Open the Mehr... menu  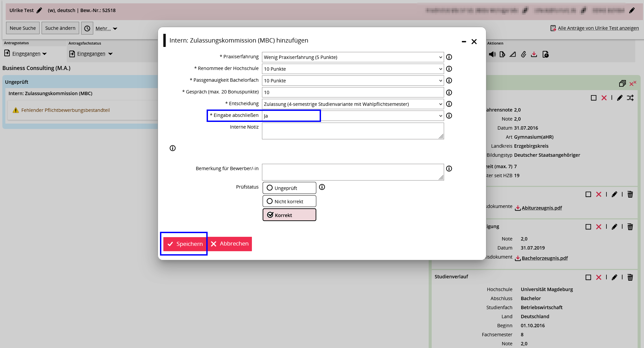pos(106,28)
